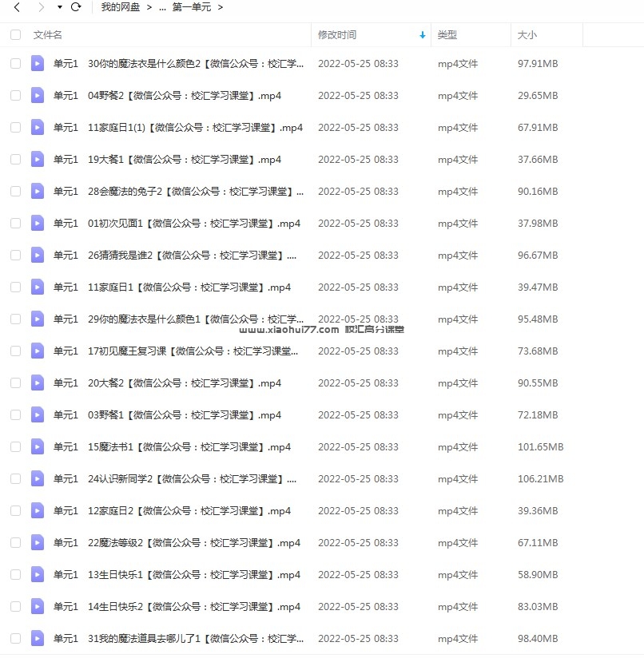Check the box for 29你的魔法衣是什么颜色1
Image resolution: width=644 pixels, height=666 pixels.
pyautogui.click(x=16, y=319)
